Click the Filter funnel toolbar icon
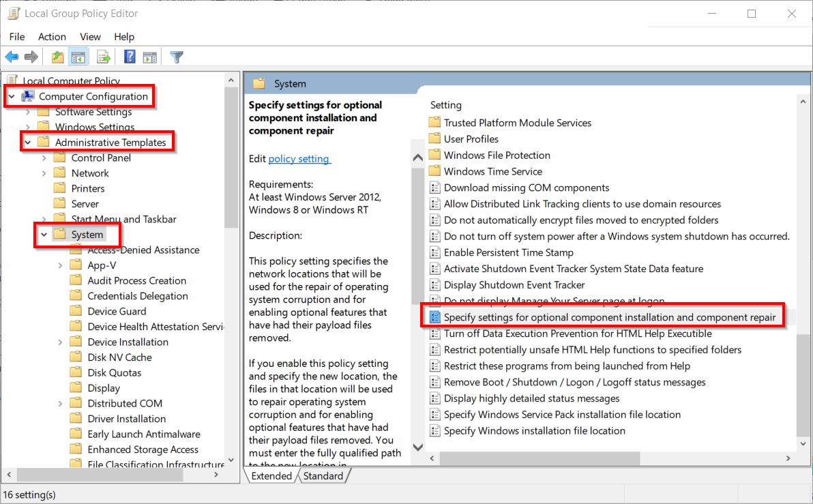813x504 pixels. (x=177, y=57)
